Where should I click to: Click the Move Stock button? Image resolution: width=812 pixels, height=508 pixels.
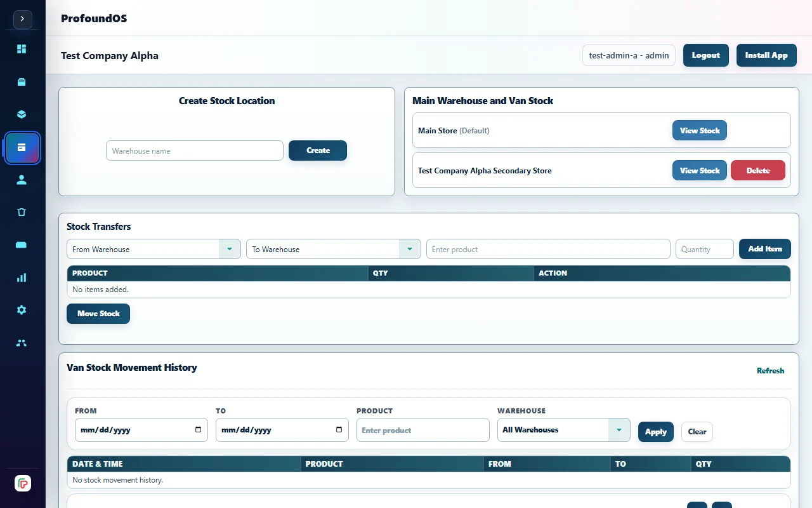(x=98, y=314)
